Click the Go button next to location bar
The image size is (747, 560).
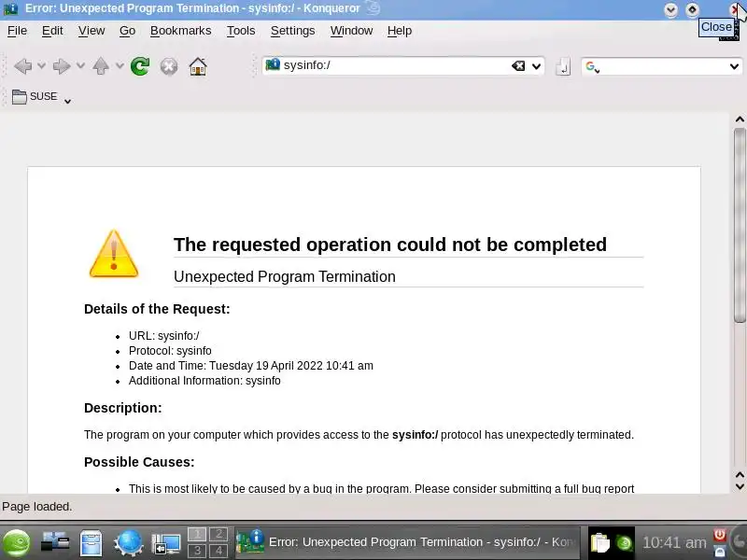point(563,66)
